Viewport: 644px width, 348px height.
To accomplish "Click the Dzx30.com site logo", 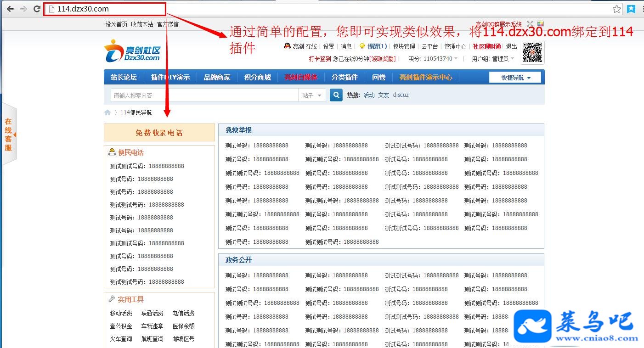I will tap(132, 51).
